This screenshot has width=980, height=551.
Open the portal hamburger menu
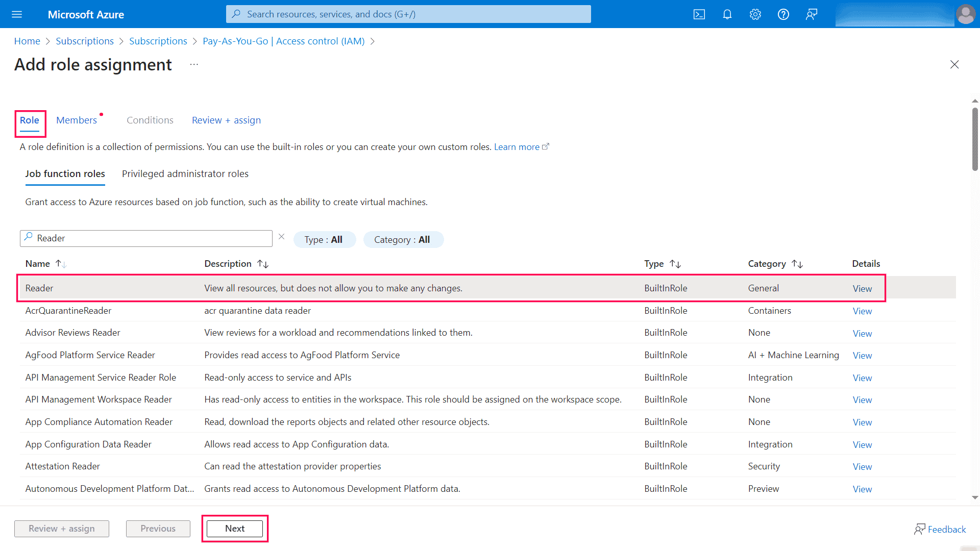point(17,14)
